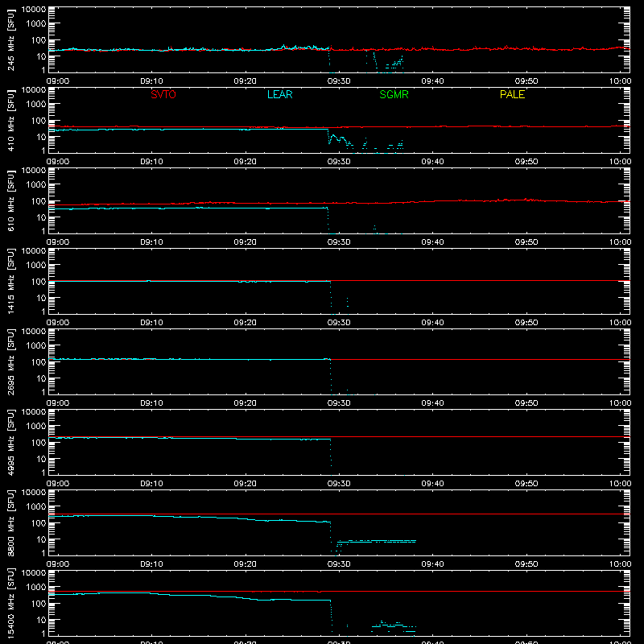The height and width of the screenshot is (644, 644).
Task: Click the 100 tick label on 610 MHz panel
Action: 39,200
